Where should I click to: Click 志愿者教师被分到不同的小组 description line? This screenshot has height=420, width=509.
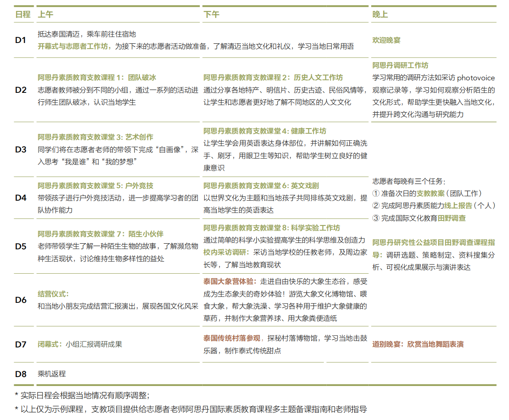pos(118,90)
